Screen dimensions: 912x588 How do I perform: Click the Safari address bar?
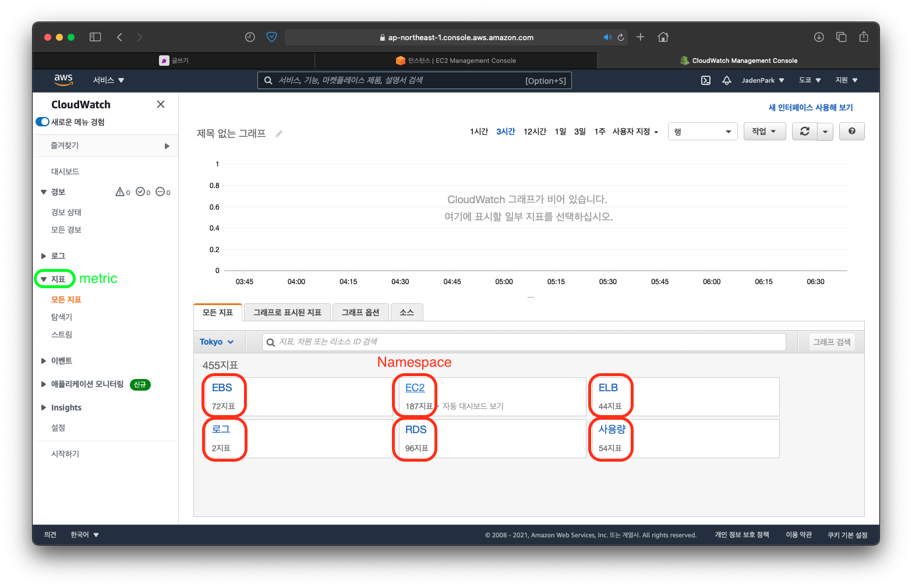[x=456, y=37]
